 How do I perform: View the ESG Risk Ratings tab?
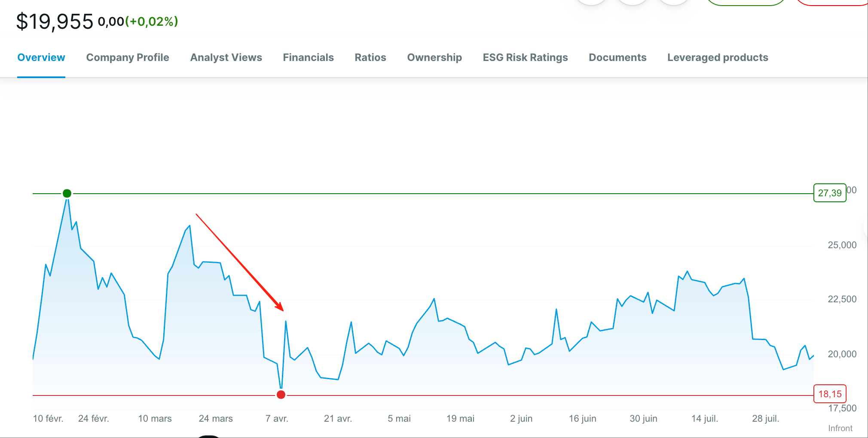pos(525,58)
